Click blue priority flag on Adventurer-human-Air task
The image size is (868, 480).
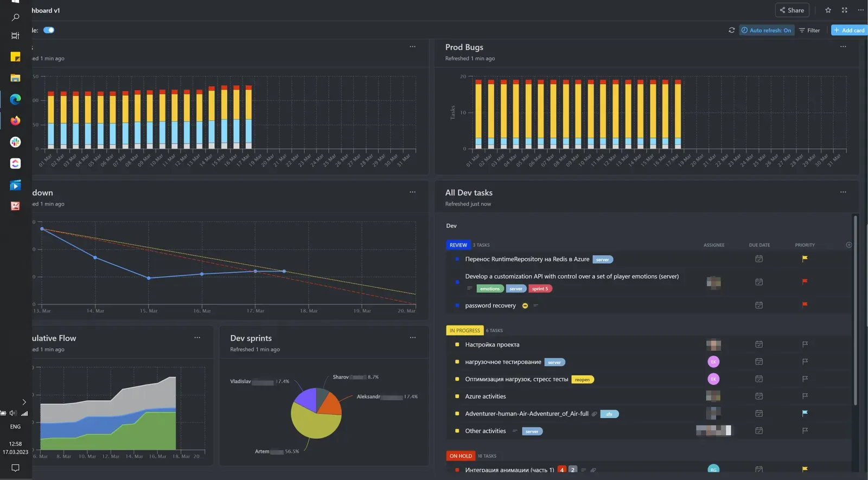pos(805,413)
